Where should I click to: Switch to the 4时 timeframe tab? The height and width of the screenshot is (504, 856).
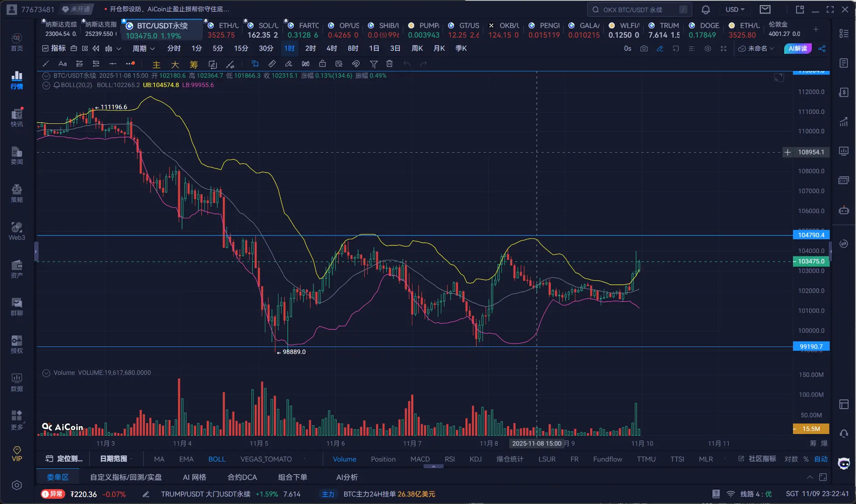[x=331, y=49]
